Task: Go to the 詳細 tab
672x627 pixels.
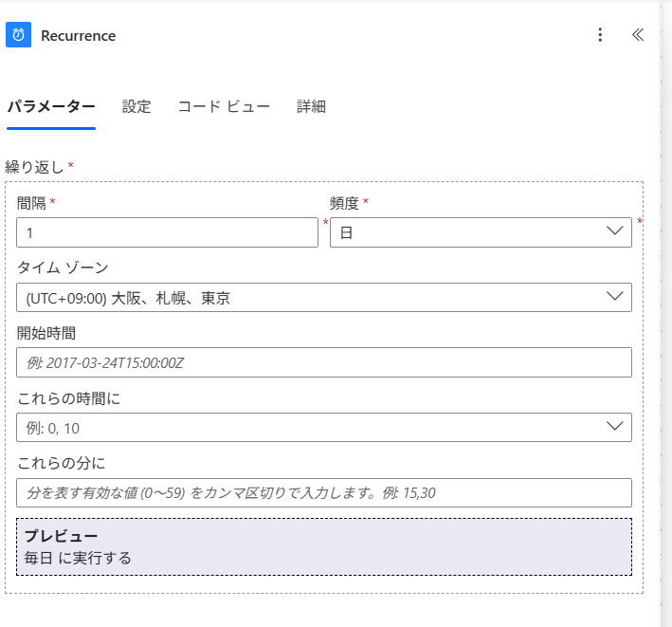Action: (x=311, y=106)
